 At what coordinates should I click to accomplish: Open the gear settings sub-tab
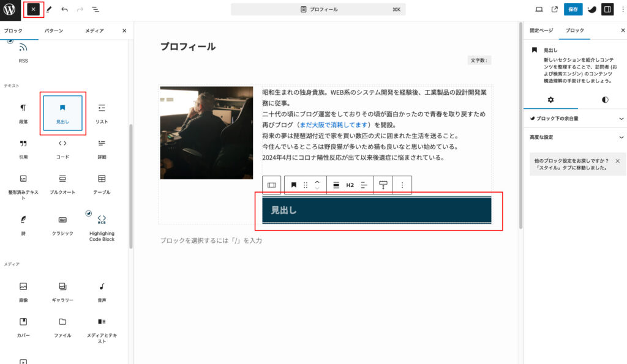[550, 100]
